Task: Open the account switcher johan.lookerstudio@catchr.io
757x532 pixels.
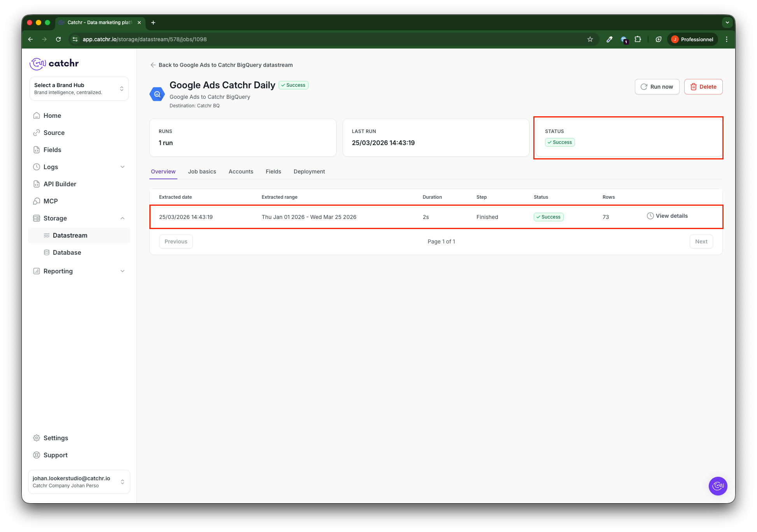Action: coord(79,482)
